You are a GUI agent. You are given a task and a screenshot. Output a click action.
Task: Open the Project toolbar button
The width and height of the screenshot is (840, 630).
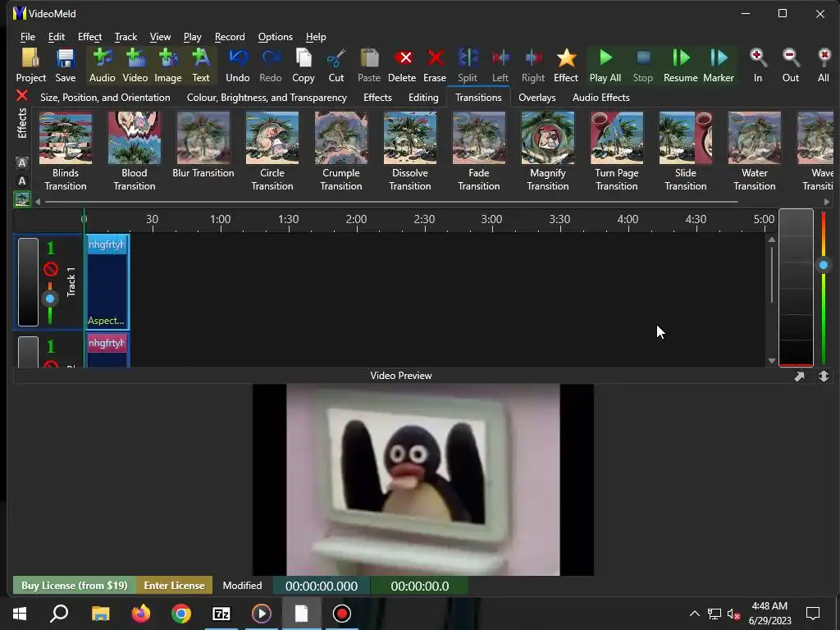[x=30, y=66]
